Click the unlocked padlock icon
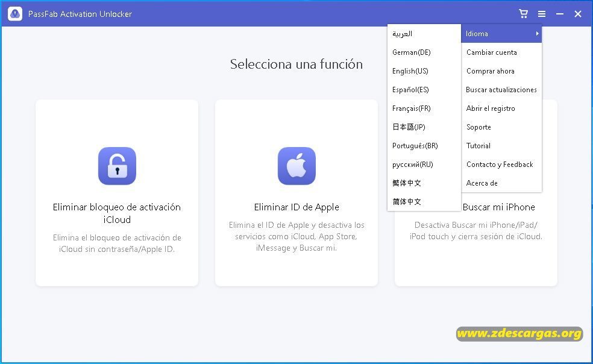Viewport: 593px width, 364px height. (118, 166)
